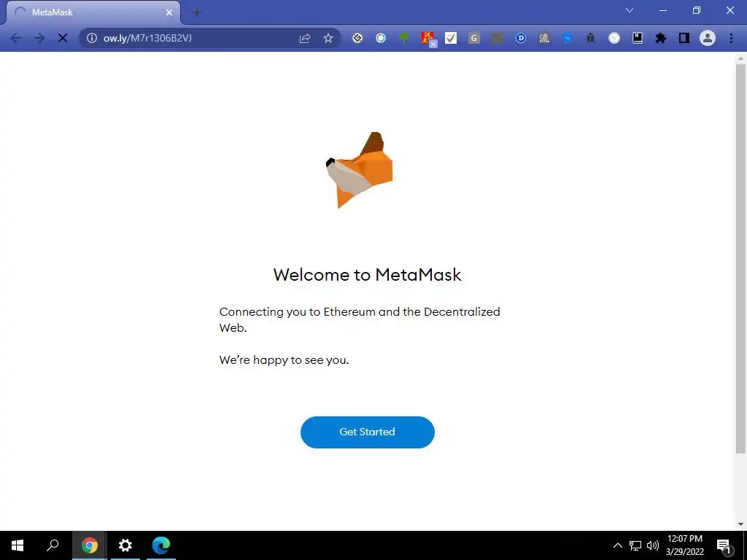Bookmark this tab with the star icon
Image resolution: width=747 pixels, height=560 pixels.
click(x=328, y=38)
